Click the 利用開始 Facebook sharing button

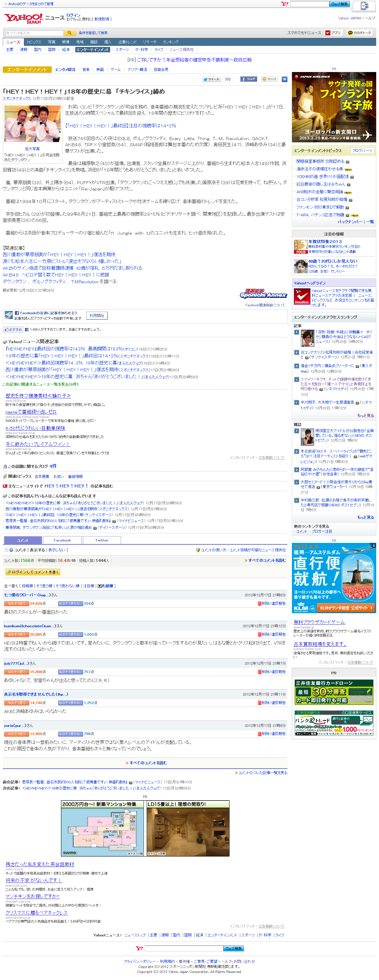(x=97, y=315)
